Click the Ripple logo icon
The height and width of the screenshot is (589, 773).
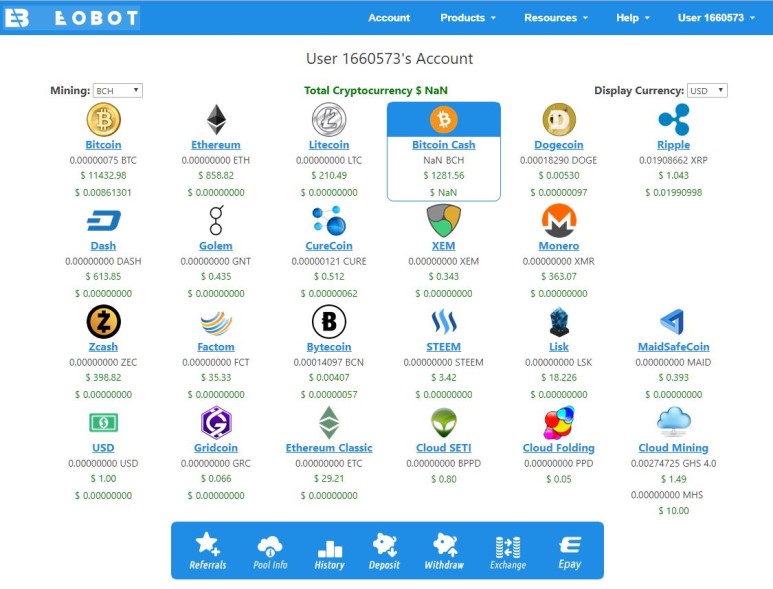coord(673,119)
